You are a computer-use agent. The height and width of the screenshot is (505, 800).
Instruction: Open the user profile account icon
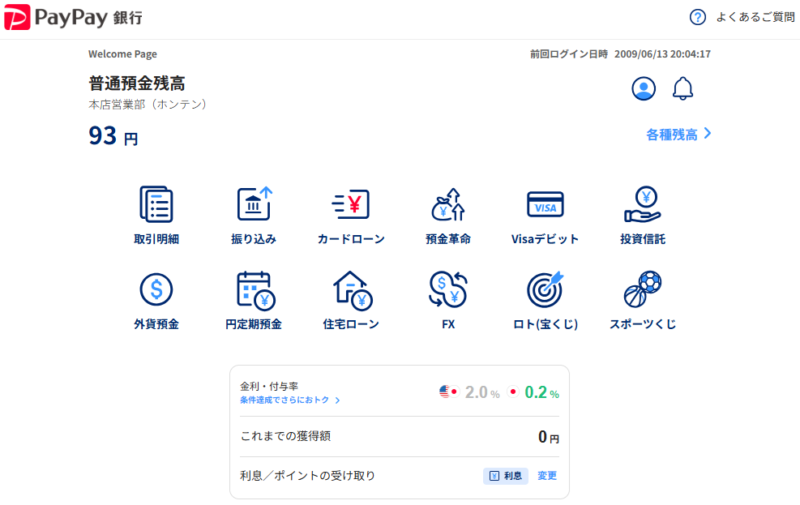(x=643, y=88)
